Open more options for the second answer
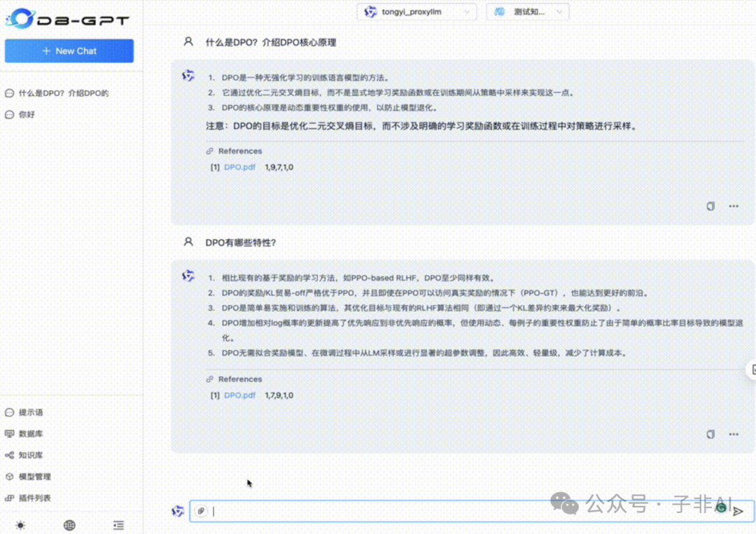Image resolution: width=756 pixels, height=534 pixels. pos(733,434)
